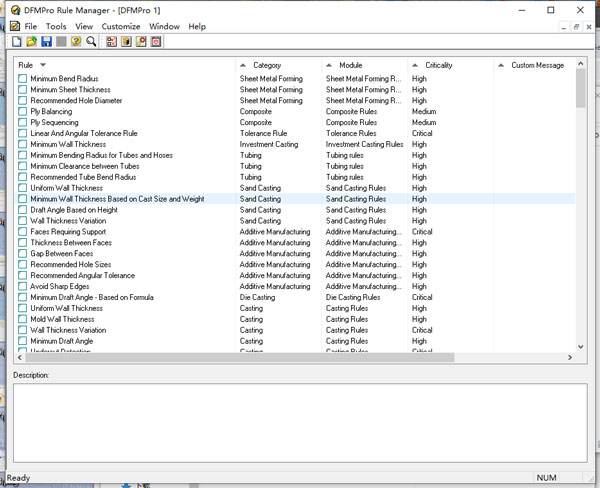
Task: Click the Criticality column sort arrow
Action: tap(417, 65)
